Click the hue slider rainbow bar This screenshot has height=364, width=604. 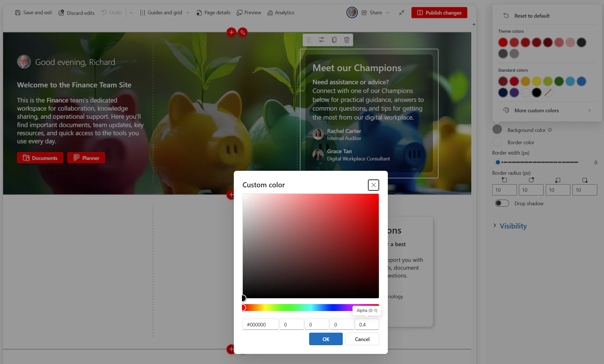tap(311, 307)
